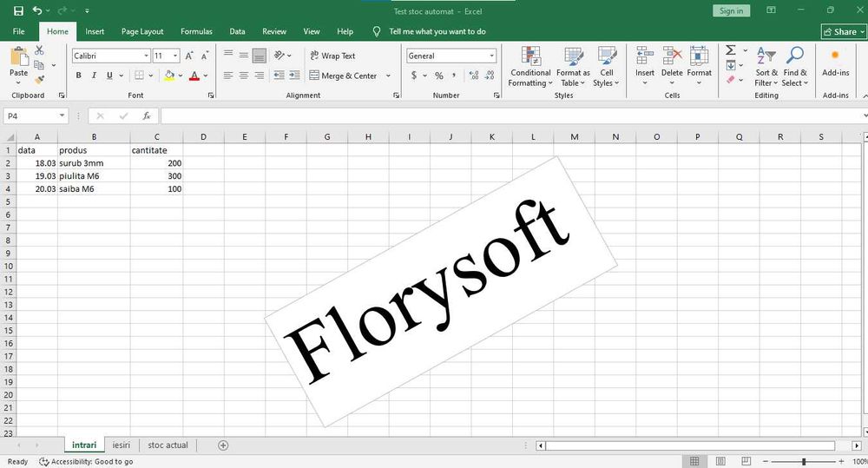Click the Cut scissors icon
This screenshot has height=468, width=868.
[39, 50]
